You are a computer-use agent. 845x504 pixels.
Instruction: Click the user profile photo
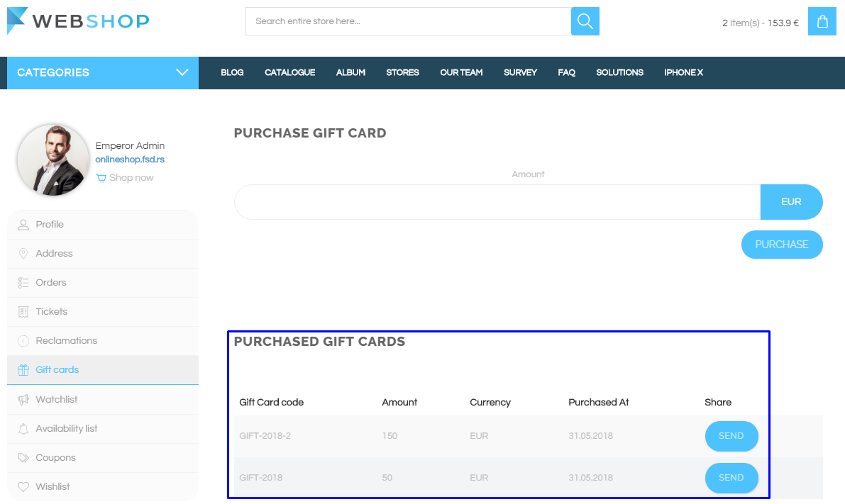(x=53, y=160)
